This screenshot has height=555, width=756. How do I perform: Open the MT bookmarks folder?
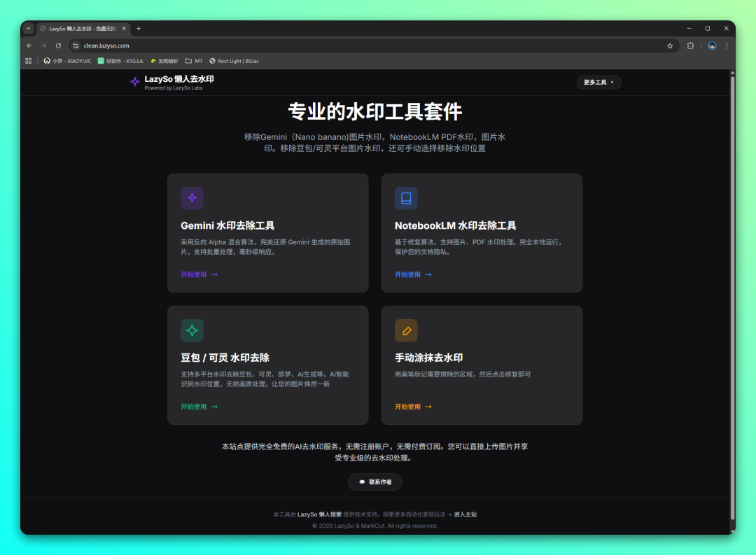pos(194,61)
